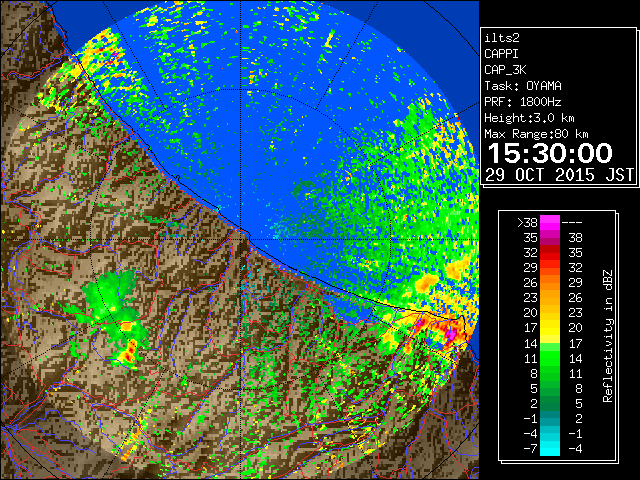
Task: Click the 'Task: OYAMA' text
Action: 523,86
